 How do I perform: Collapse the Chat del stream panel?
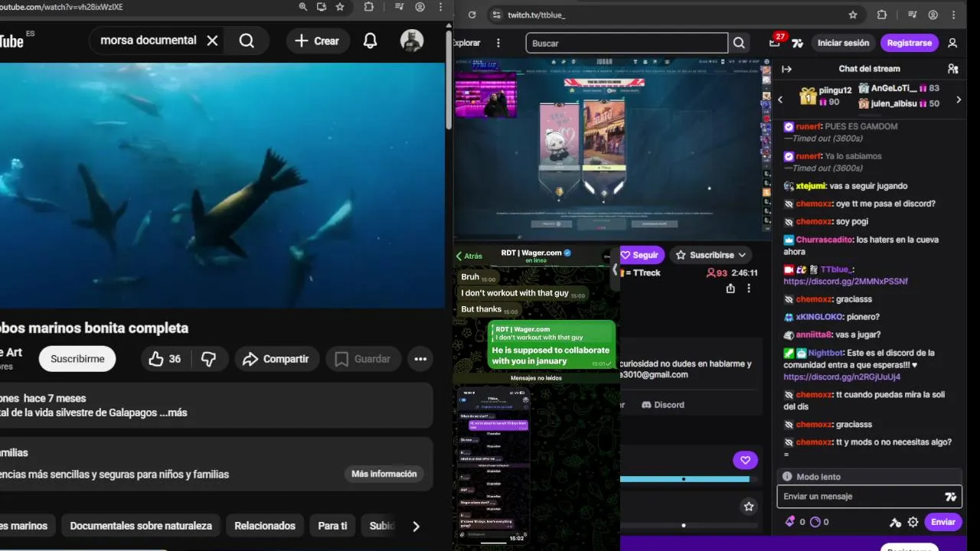tap(786, 69)
